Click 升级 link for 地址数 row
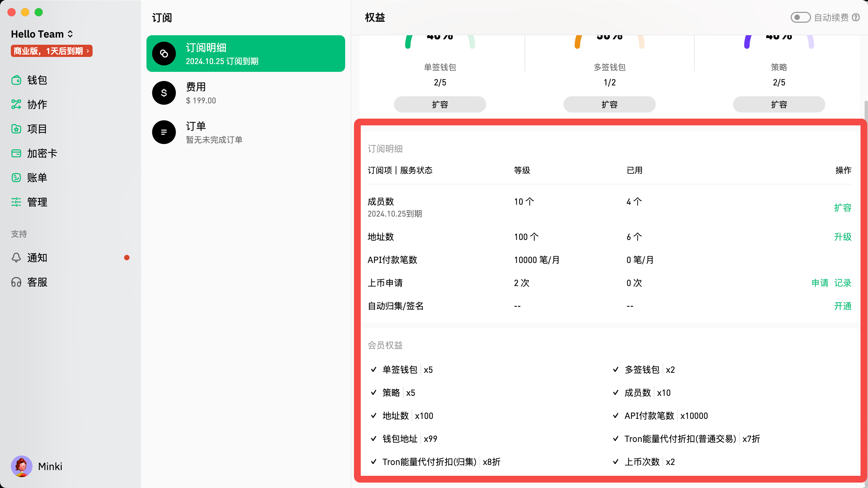868x488 pixels. (843, 237)
